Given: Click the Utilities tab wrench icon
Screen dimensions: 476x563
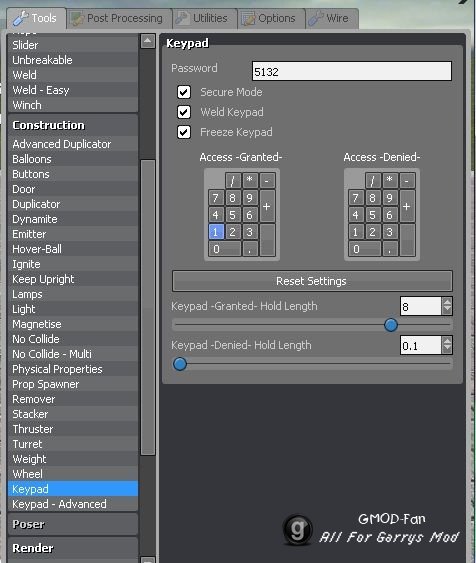Looking at the screenshot, I should [182, 18].
